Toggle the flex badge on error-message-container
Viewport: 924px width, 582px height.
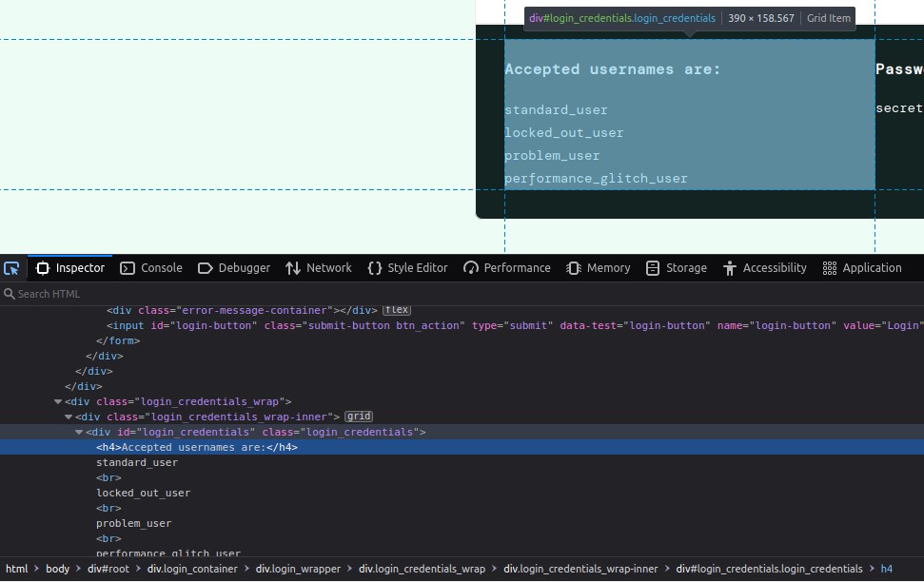pyautogui.click(x=396, y=310)
